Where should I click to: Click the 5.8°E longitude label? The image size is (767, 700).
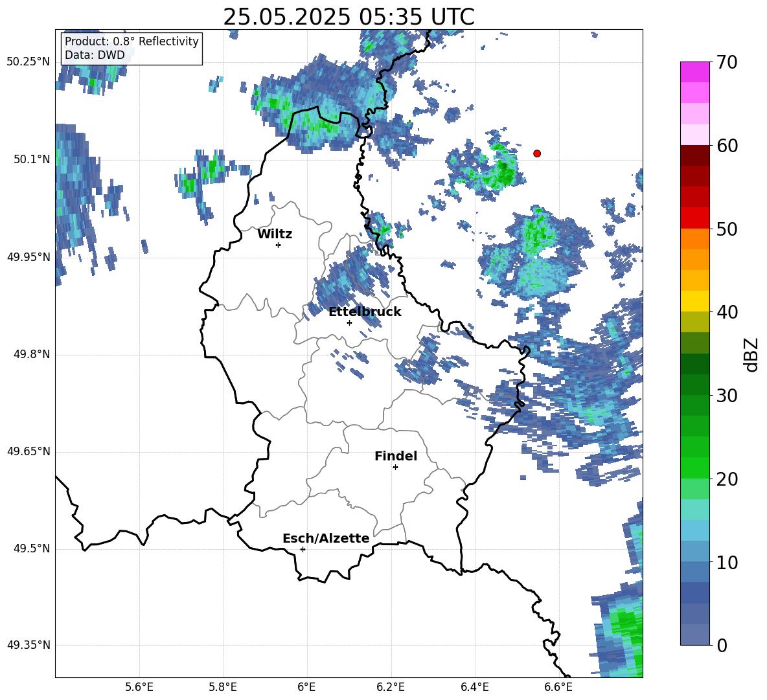[x=223, y=687]
